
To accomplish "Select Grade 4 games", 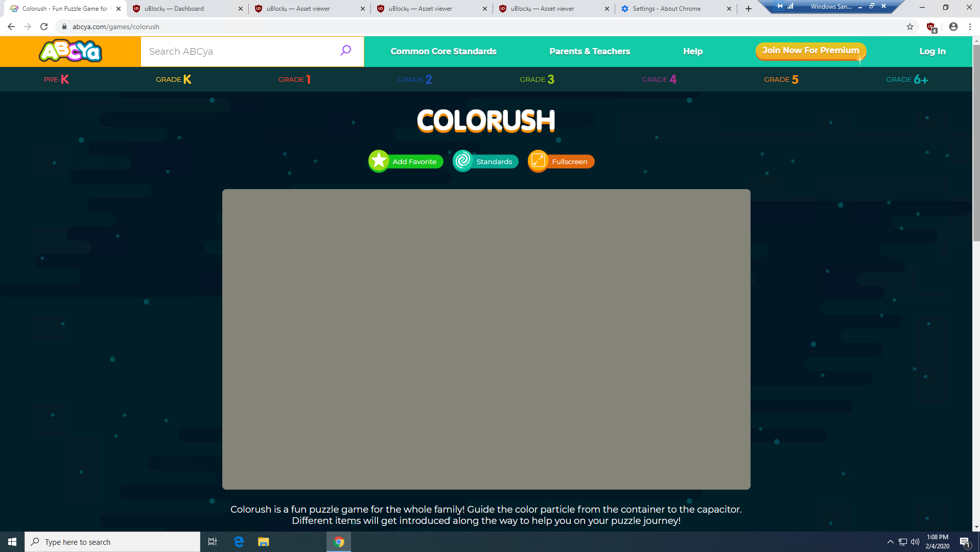I will pos(659,79).
